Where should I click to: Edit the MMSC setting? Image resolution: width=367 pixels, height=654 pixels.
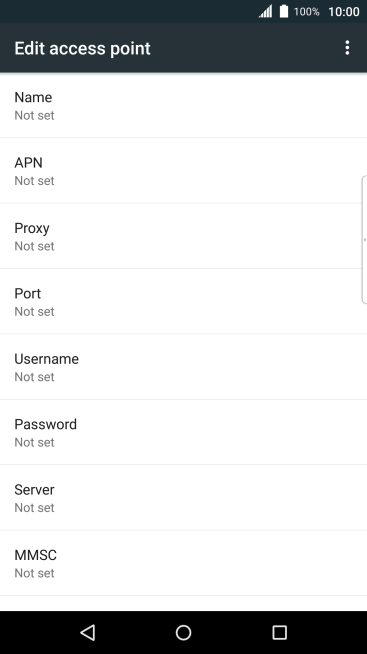184,563
